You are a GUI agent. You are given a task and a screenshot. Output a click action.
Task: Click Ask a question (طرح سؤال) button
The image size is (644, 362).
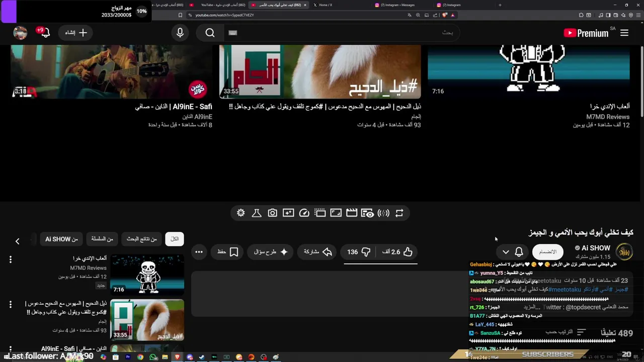click(271, 252)
